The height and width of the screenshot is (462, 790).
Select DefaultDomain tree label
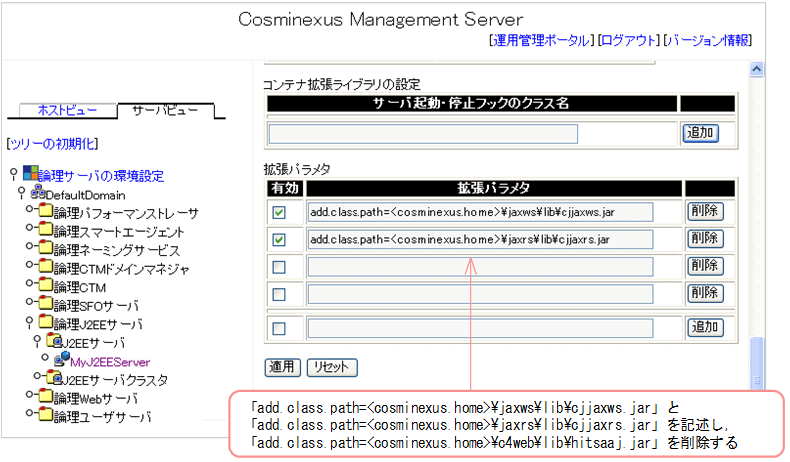coord(86,195)
